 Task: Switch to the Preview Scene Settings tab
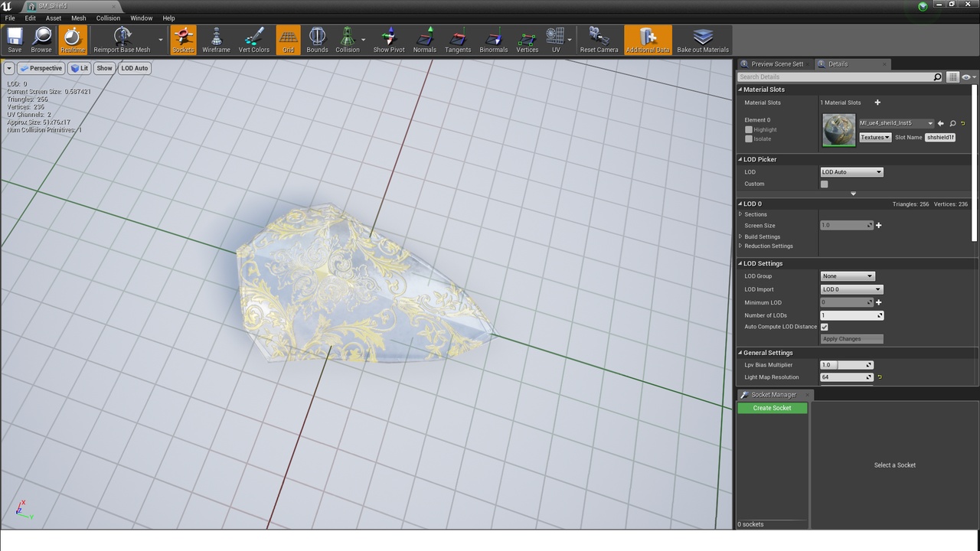776,64
